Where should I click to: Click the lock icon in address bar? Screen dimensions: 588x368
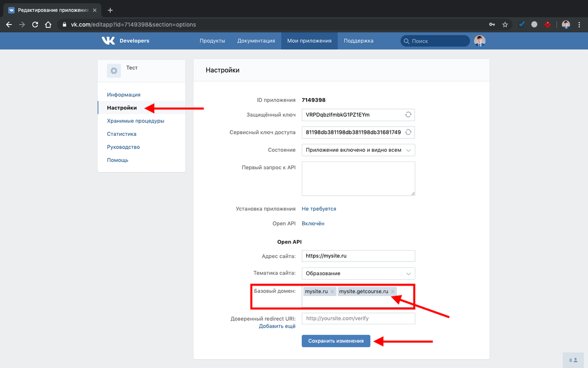[64, 25]
